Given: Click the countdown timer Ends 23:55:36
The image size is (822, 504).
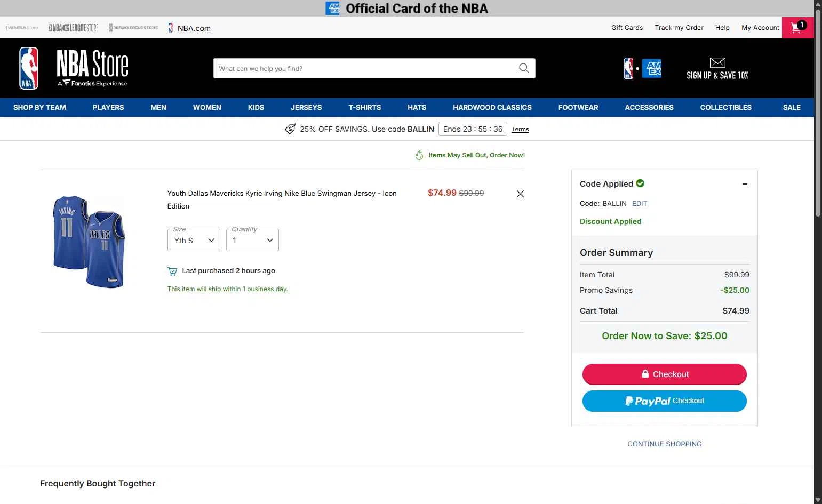Looking at the screenshot, I should 473,129.
